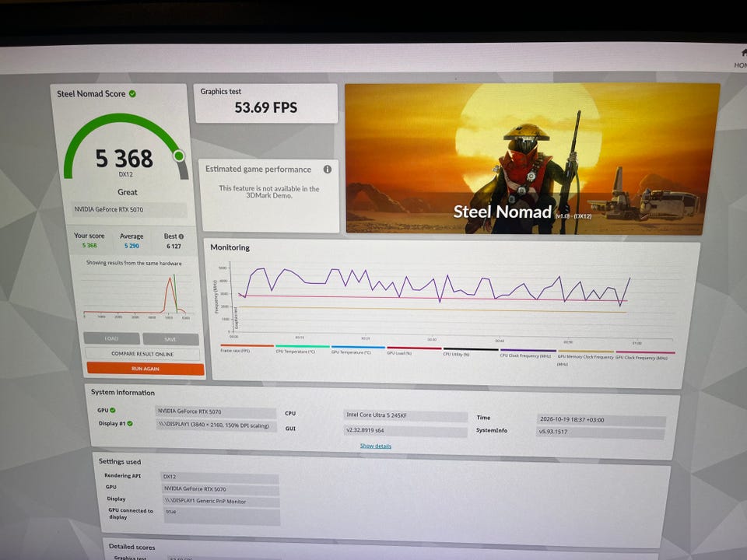The height and width of the screenshot is (560, 747).
Task: Click the 53.69 FPS Graphics test value
Action: click(266, 107)
